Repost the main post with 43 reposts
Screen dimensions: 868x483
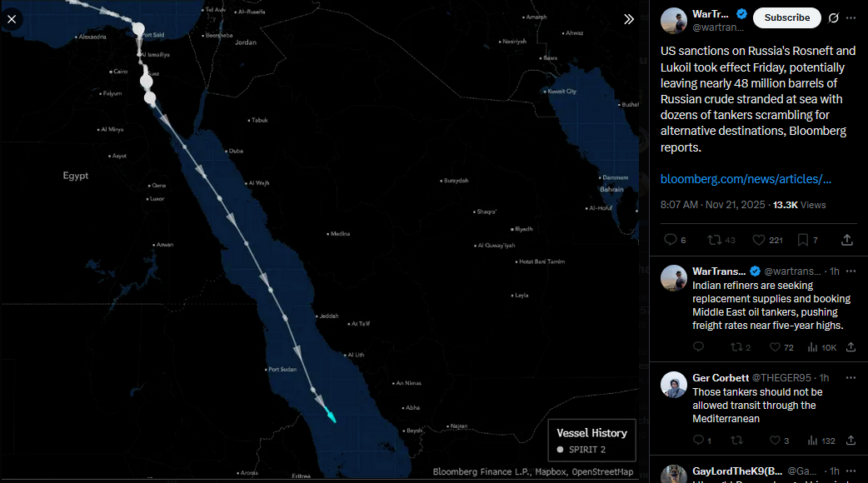click(714, 240)
